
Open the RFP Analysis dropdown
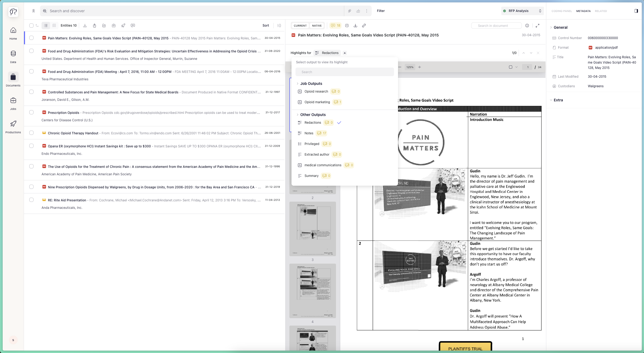[522, 11]
